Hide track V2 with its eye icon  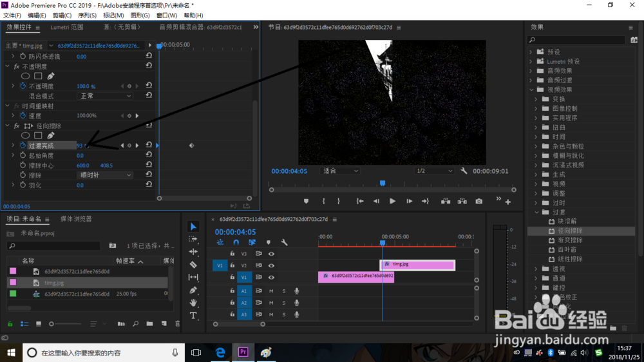[x=271, y=265]
